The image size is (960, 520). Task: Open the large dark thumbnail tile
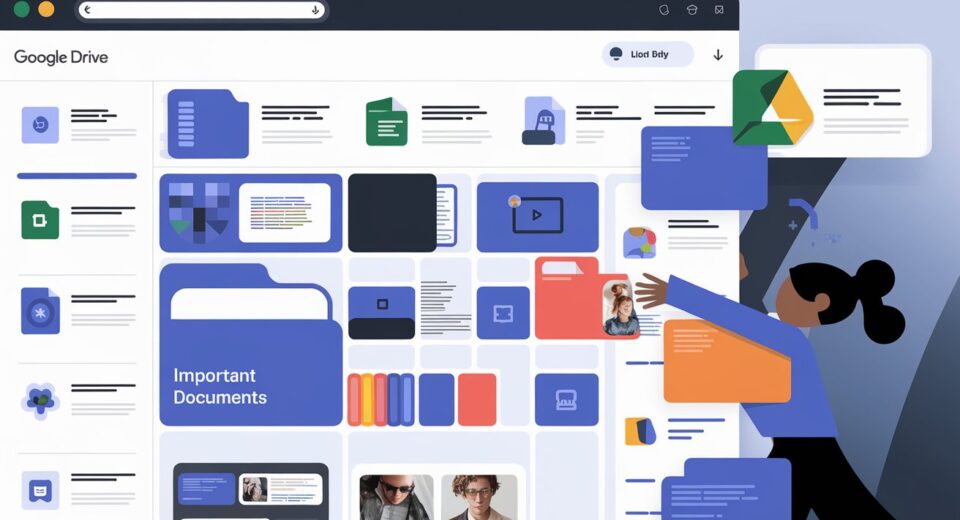[x=392, y=213]
